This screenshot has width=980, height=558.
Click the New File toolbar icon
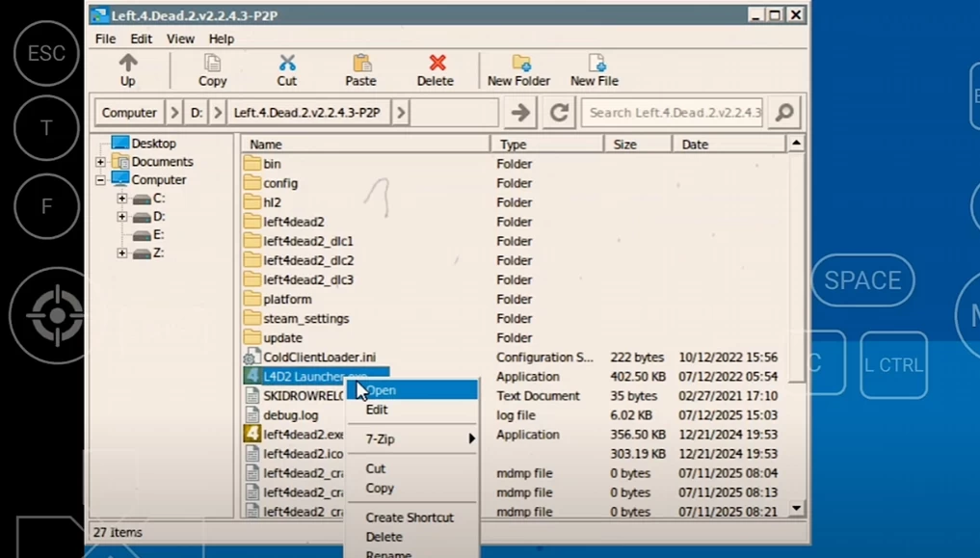(595, 64)
